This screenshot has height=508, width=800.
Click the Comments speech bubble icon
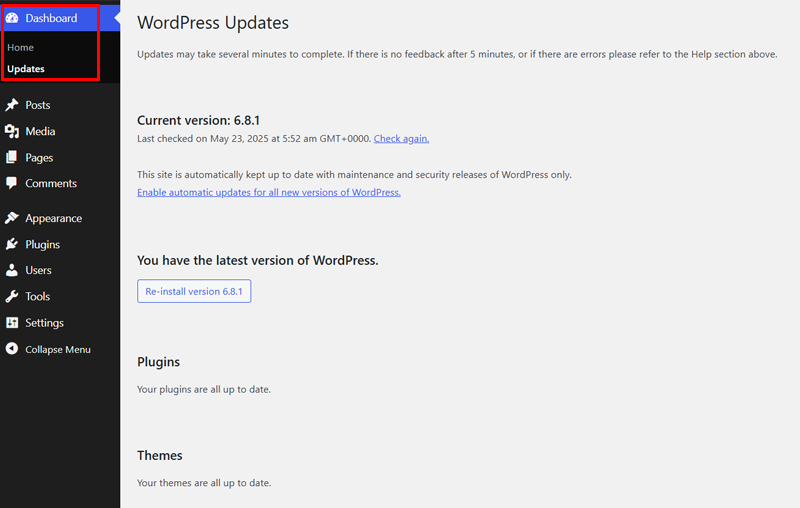click(x=12, y=183)
